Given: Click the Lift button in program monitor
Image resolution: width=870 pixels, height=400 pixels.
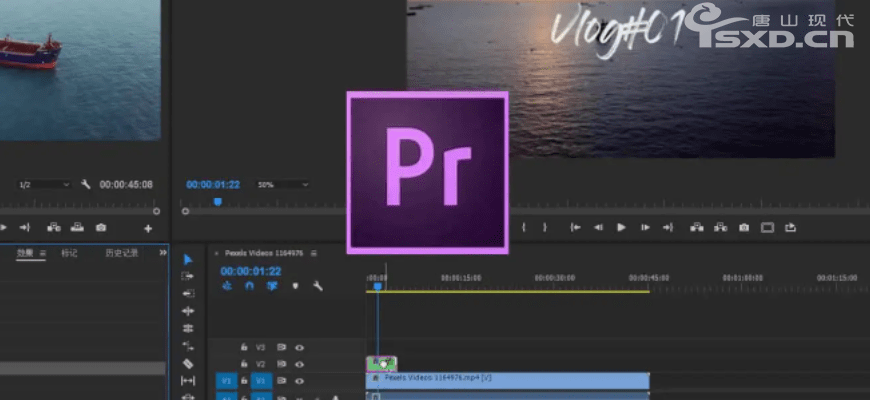Looking at the screenshot, I should (697, 227).
